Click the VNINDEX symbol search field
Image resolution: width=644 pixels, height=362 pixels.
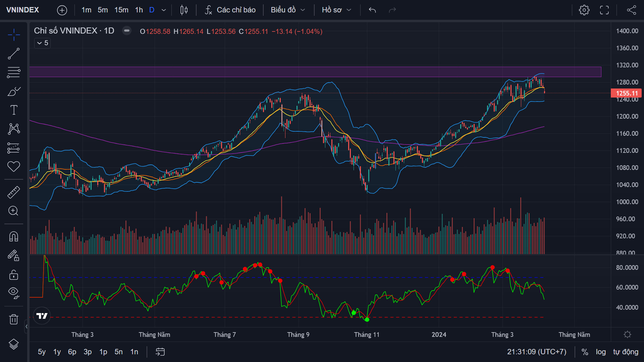pos(23,10)
